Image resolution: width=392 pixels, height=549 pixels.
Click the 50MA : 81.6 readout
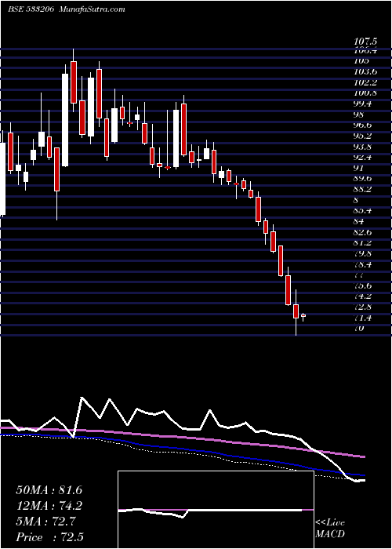click(x=49, y=490)
